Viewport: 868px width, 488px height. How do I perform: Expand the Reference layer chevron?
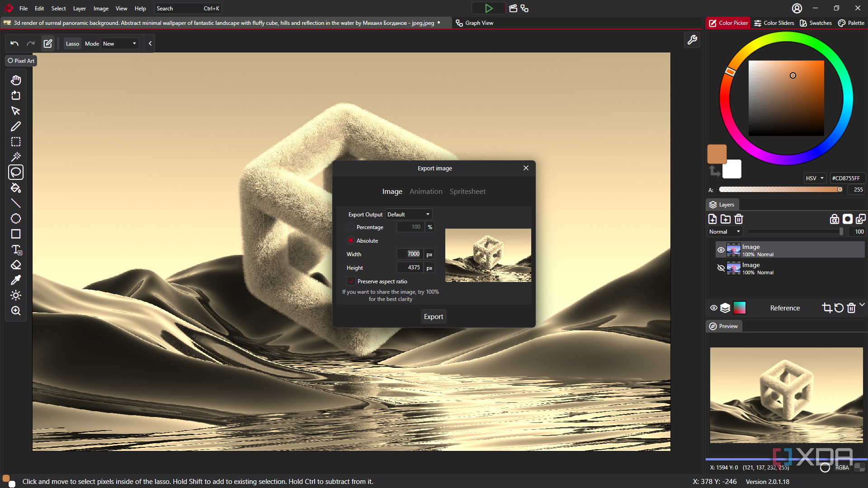tap(862, 305)
